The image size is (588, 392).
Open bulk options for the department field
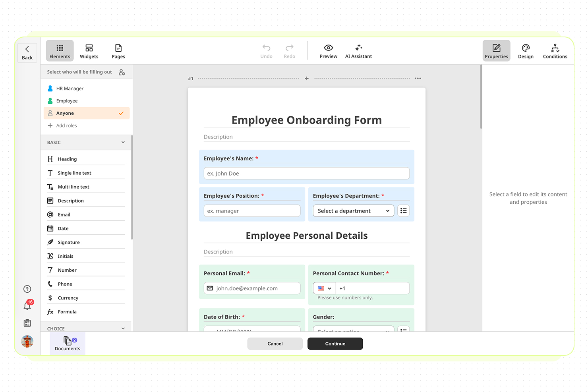(x=403, y=210)
